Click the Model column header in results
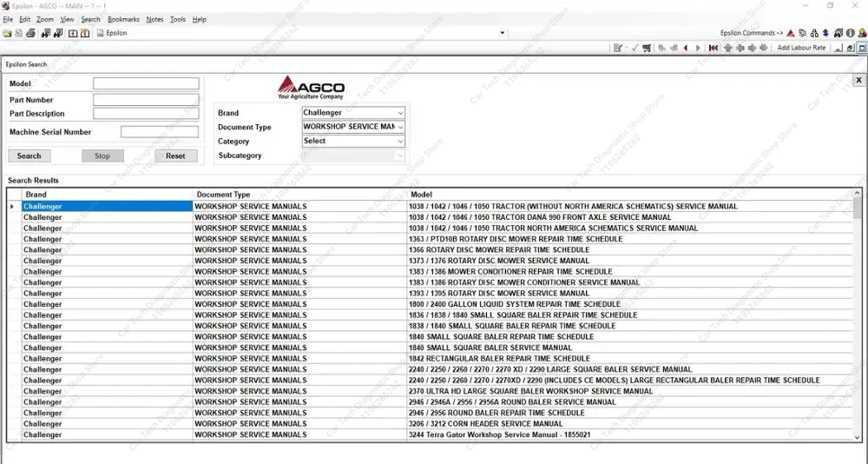The image size is (868, 464). pos(629,195)
